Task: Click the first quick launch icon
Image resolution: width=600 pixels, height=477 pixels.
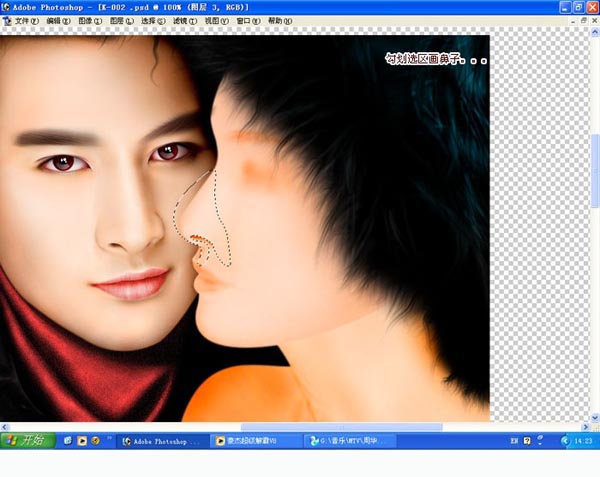Action: click(68, 441)
